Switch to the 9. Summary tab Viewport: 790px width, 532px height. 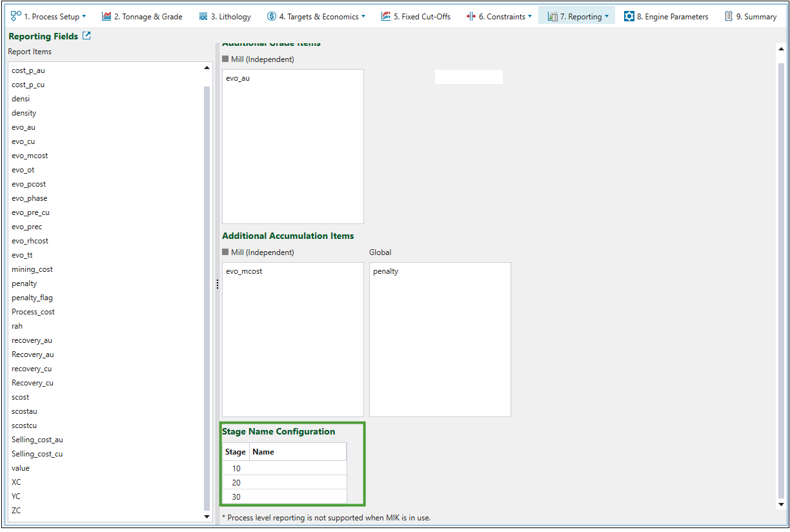(x=750, y=16)
